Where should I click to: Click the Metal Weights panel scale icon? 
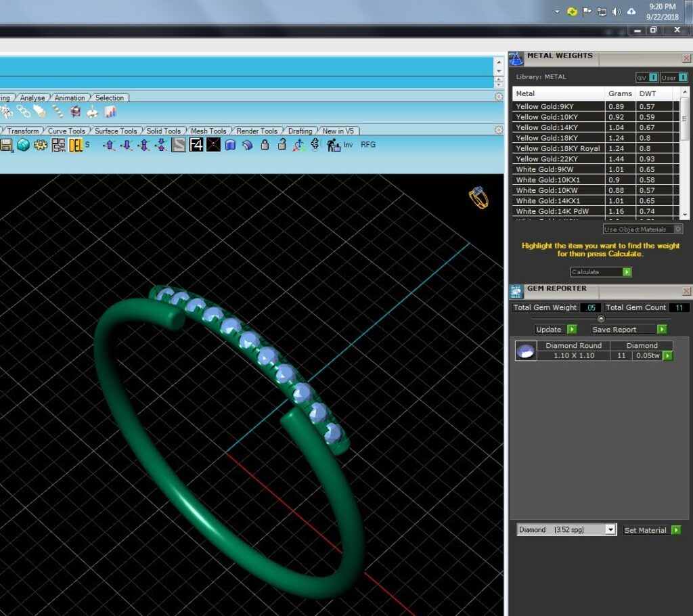tap(516, 59)
